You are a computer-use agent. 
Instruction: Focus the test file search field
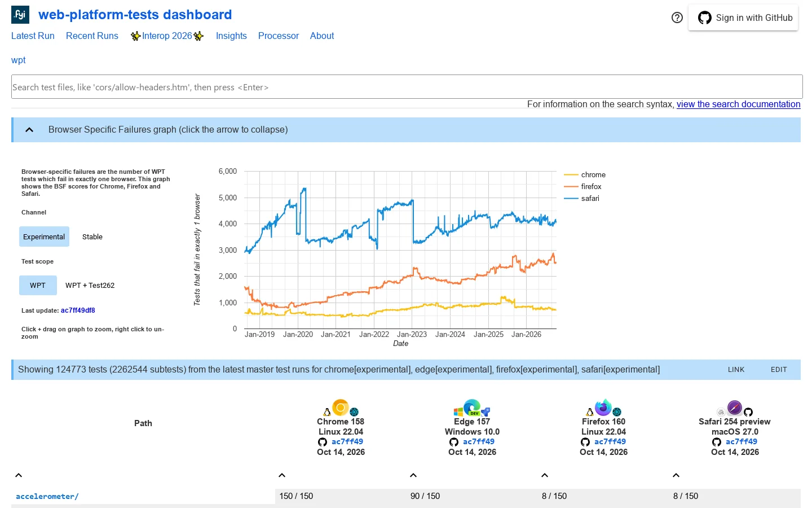tap(407, 87)
